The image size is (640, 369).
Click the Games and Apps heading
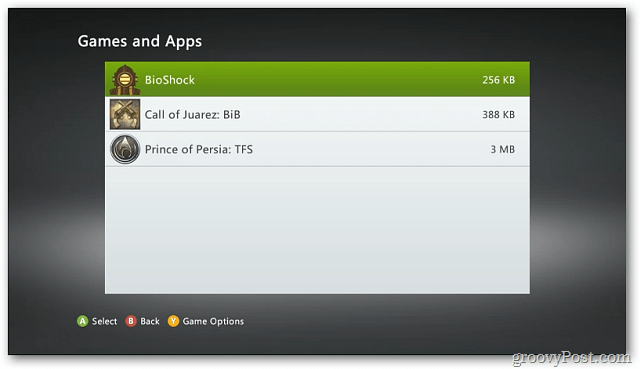[x=140, y=42]
